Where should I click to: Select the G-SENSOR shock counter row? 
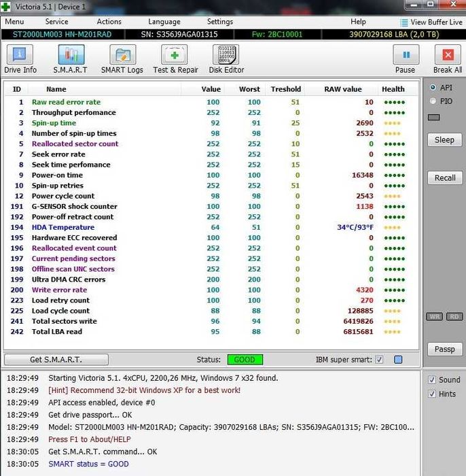pos(211,207)
